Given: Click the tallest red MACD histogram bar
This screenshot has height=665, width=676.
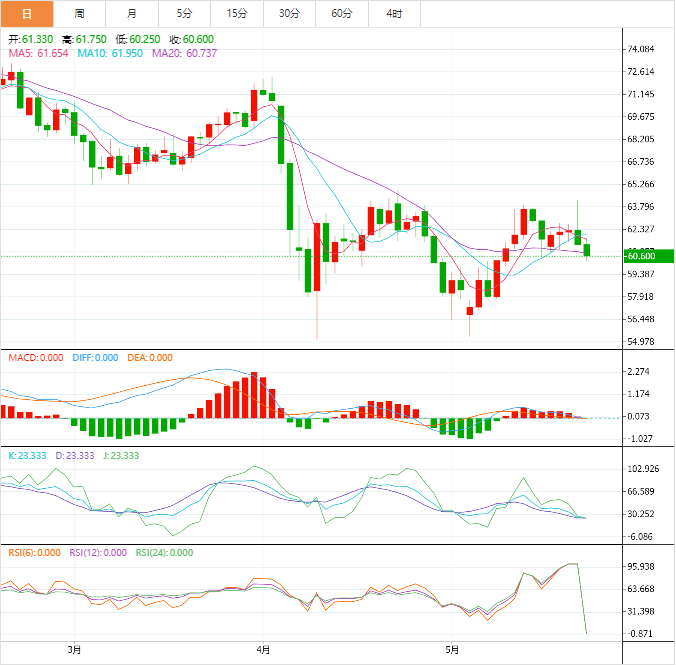Looking at the screenshot, I should (x=254, y=395).
